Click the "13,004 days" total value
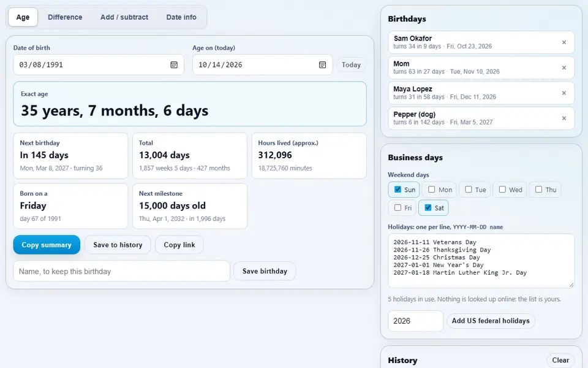Screen dimensions: 588x368 pos(164,155)
